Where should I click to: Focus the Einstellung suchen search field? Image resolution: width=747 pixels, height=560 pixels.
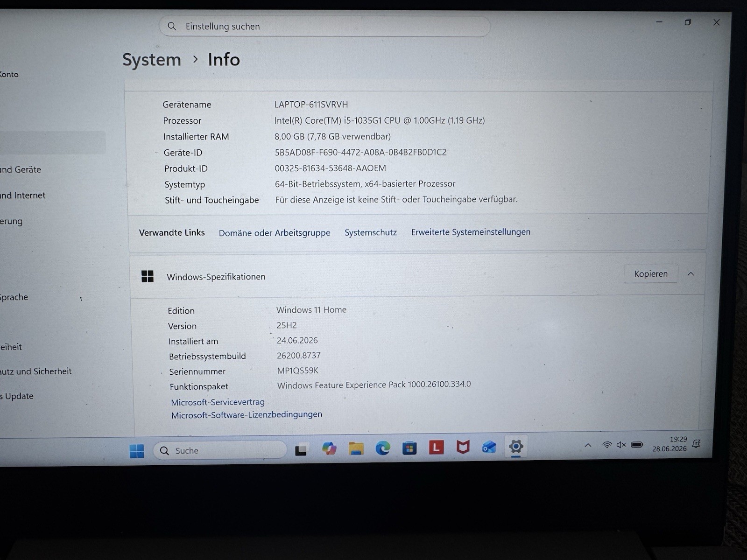(x=324, y=26)
